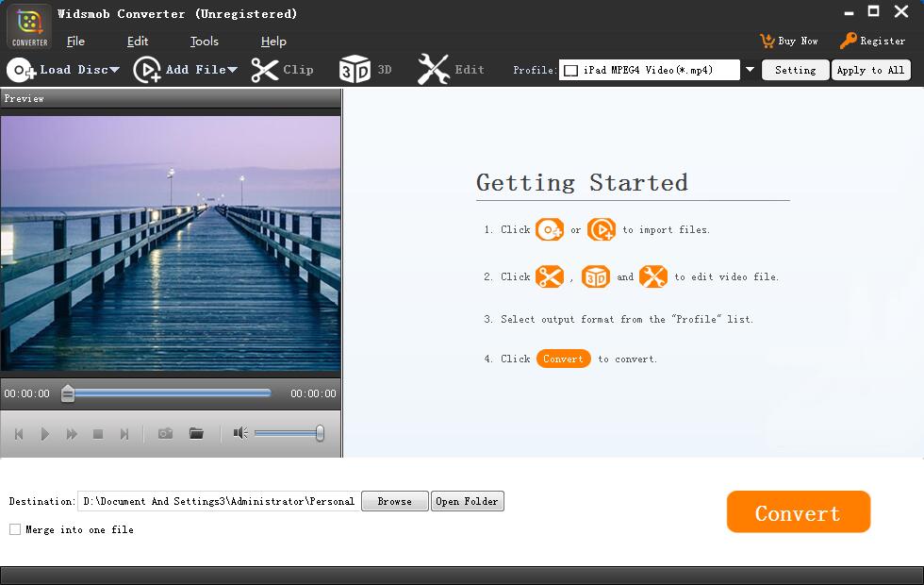Mute audio with the speaker icon
This screenshot has height=585, width=924.
[x=240, y=433]
